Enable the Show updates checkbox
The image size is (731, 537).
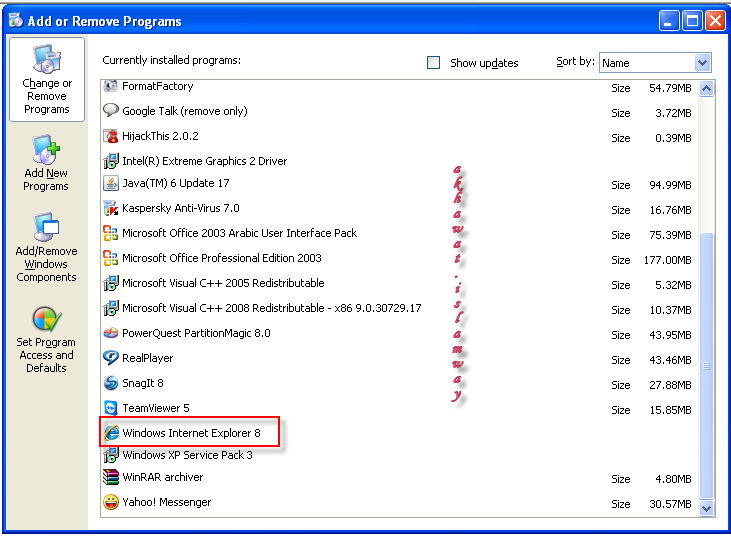(x=434, y=62)
